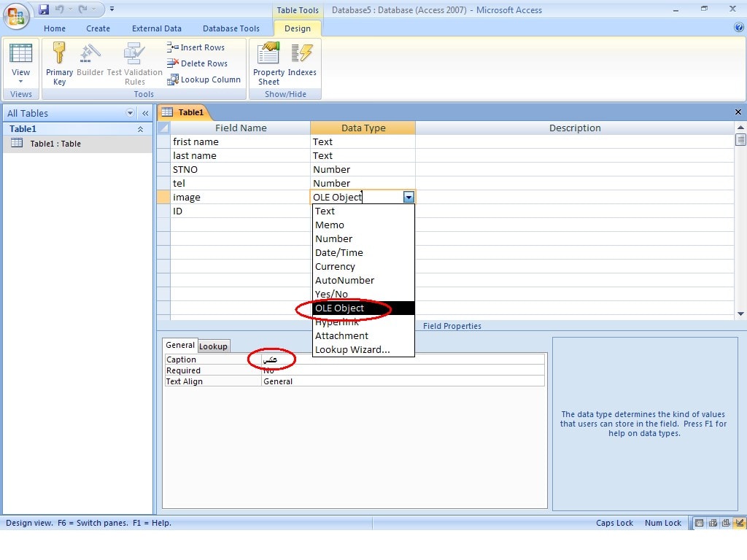Image resolution: width=747 pixels, height=560 pixels.
Task: Select the 'last name' field name cell
Action: click(x=240, y=156)
